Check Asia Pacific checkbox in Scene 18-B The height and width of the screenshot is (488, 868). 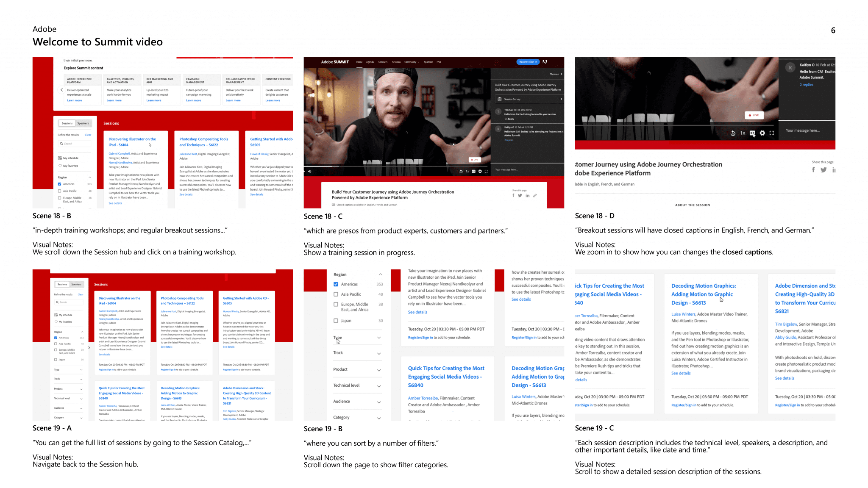[x=60, y=191]
